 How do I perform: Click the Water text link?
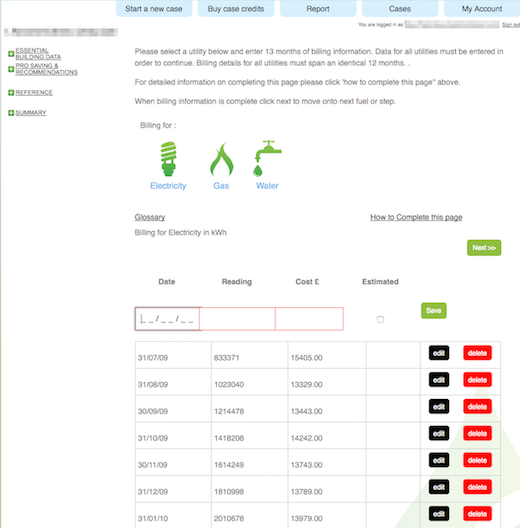267,186
